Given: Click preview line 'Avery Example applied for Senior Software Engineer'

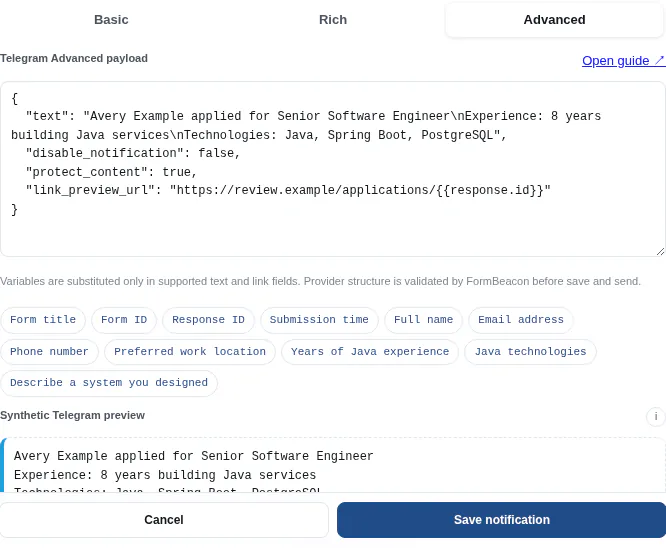Looking at the screenshot, I should click(194, 456).
